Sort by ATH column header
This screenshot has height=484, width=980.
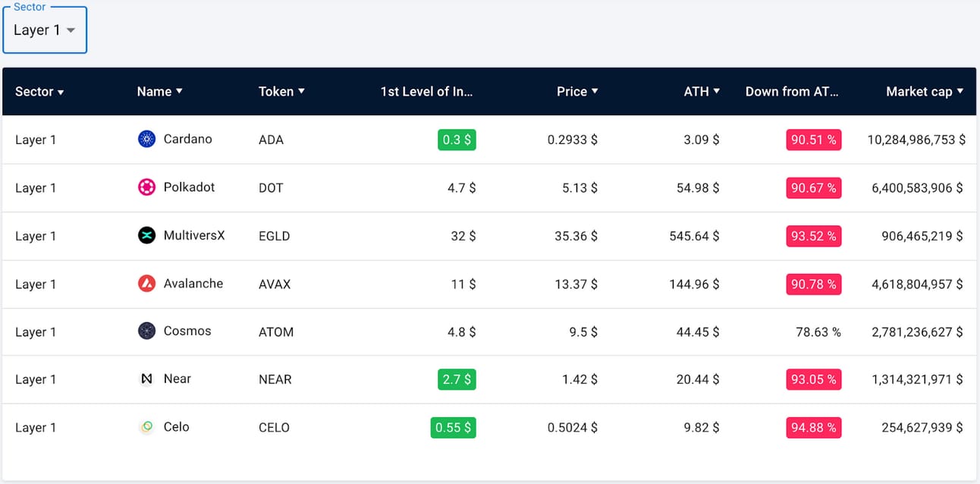coord(702,91)
